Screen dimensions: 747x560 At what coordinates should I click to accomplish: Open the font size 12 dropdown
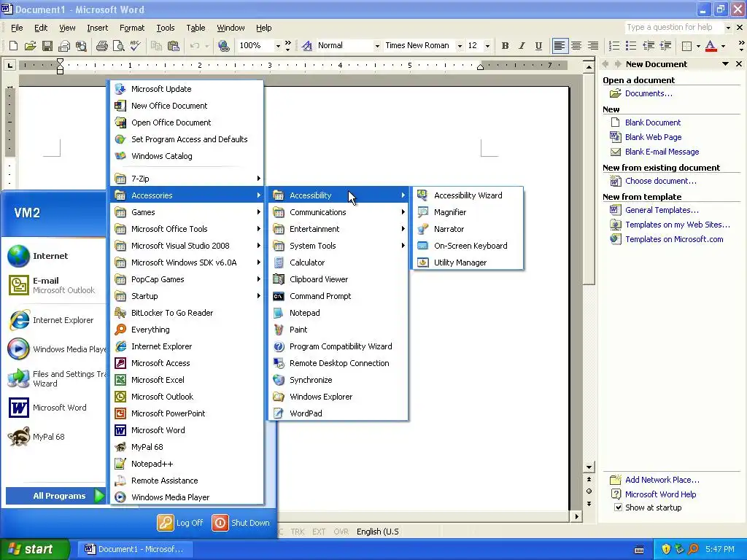(x=487, y=46)
